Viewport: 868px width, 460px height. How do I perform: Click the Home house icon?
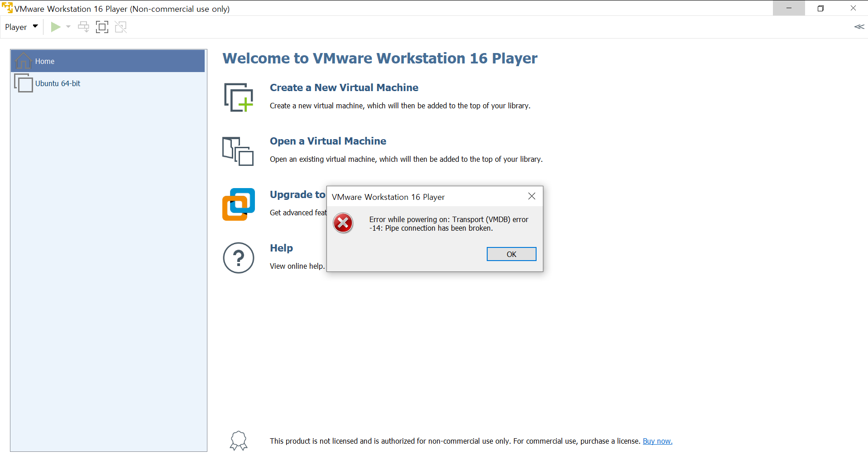click(x=23, y=60)
